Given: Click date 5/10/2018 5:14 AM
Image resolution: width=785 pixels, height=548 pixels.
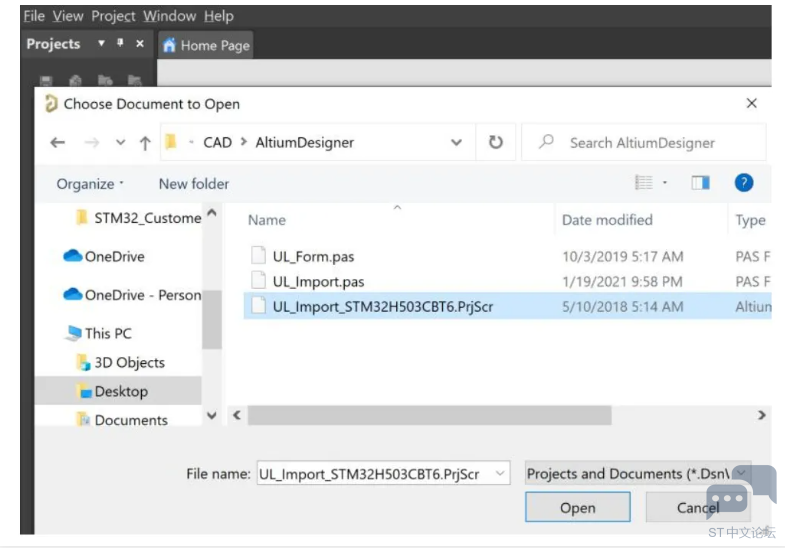Looking at the screenshot, I should (622, 307).
